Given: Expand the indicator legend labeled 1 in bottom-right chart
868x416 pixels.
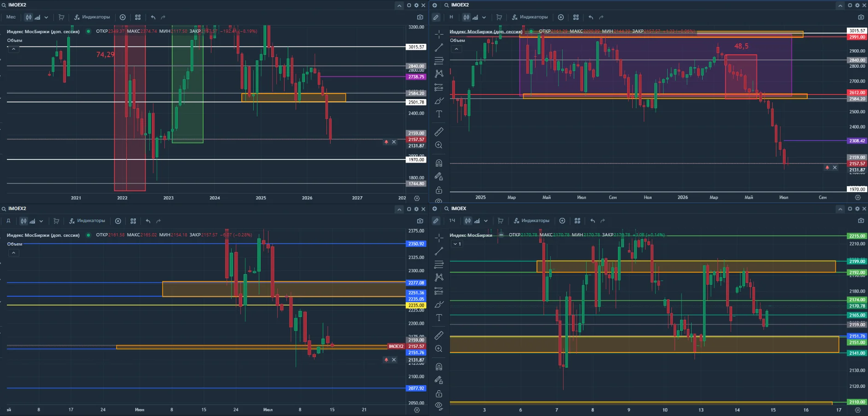Looking at the screenshot, I should coord(457,244).
